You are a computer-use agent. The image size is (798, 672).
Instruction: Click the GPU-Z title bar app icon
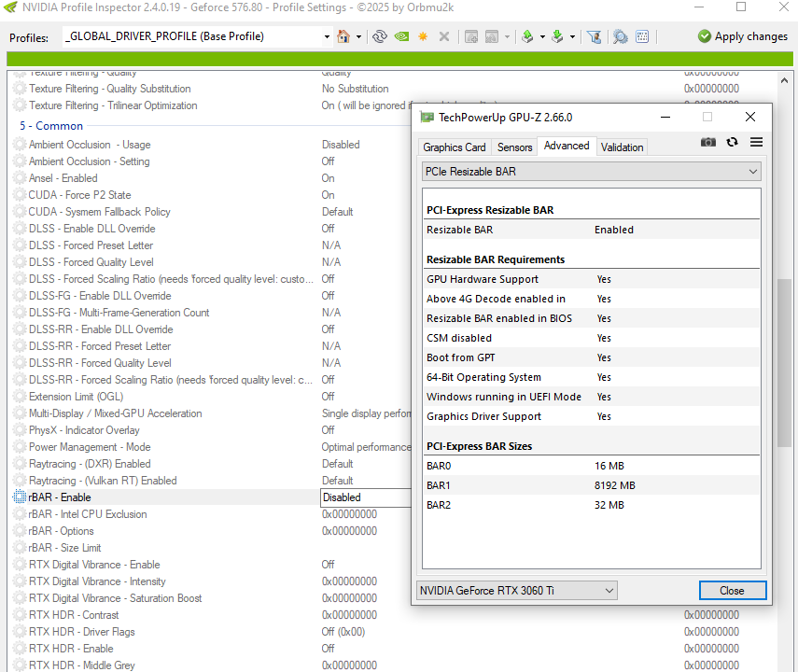pyautogui.click(x=427, y=117)
